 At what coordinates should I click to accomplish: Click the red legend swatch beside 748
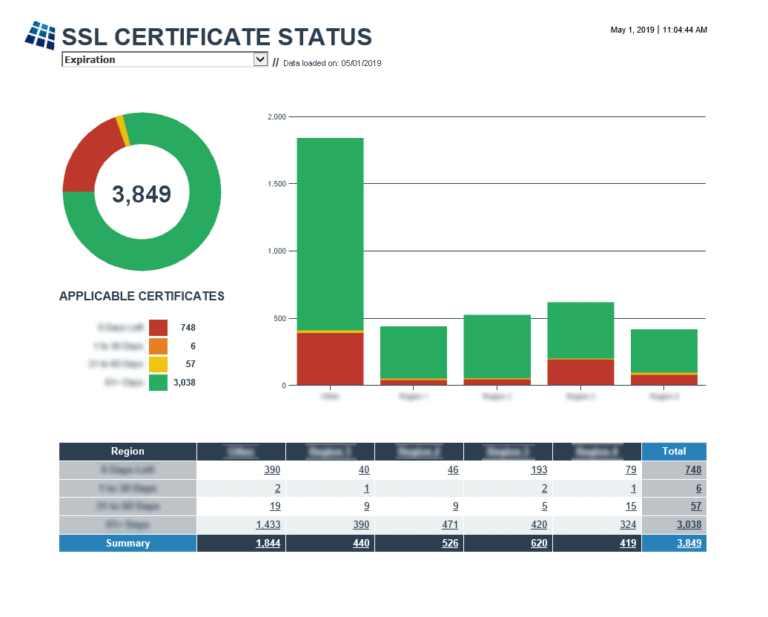[x=158, y=327]
